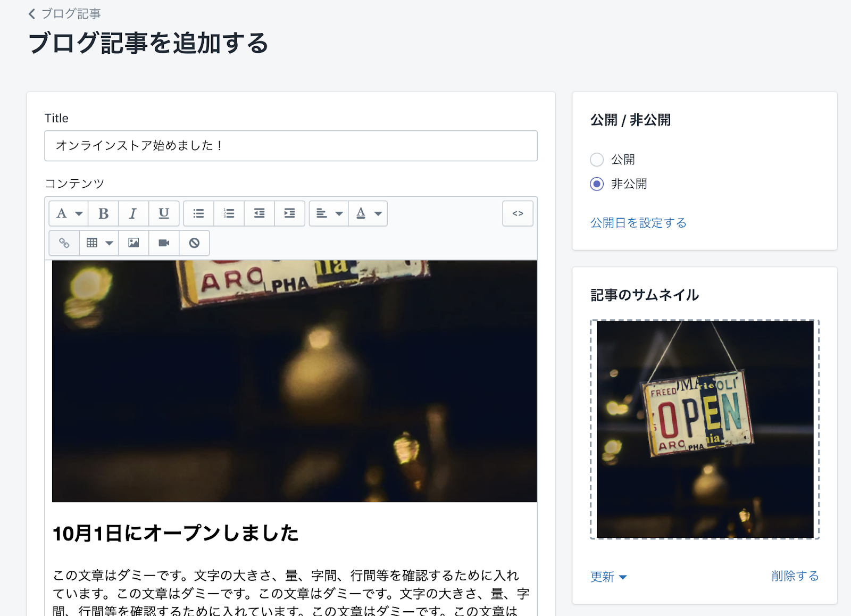Viewport: 851px width, 616px height.
Task: Insert a link into content
Action: pos(64,243)
